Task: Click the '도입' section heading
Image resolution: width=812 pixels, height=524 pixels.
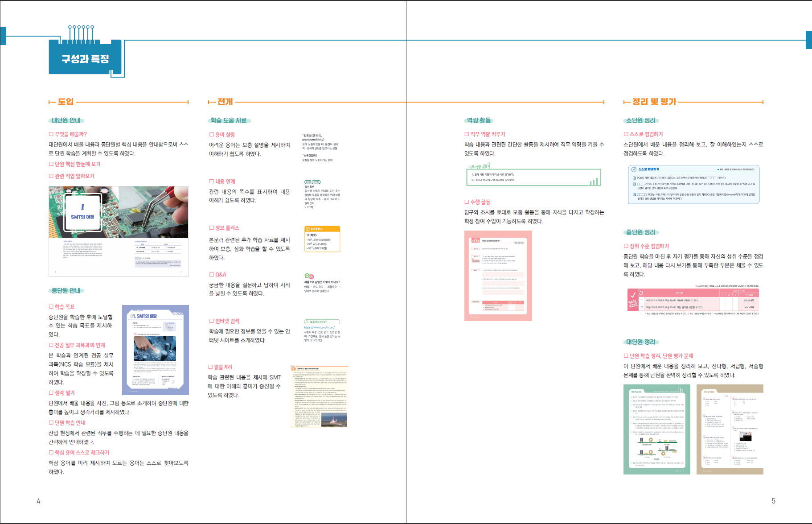Action: pyautogui.click(x=66, y=102)
